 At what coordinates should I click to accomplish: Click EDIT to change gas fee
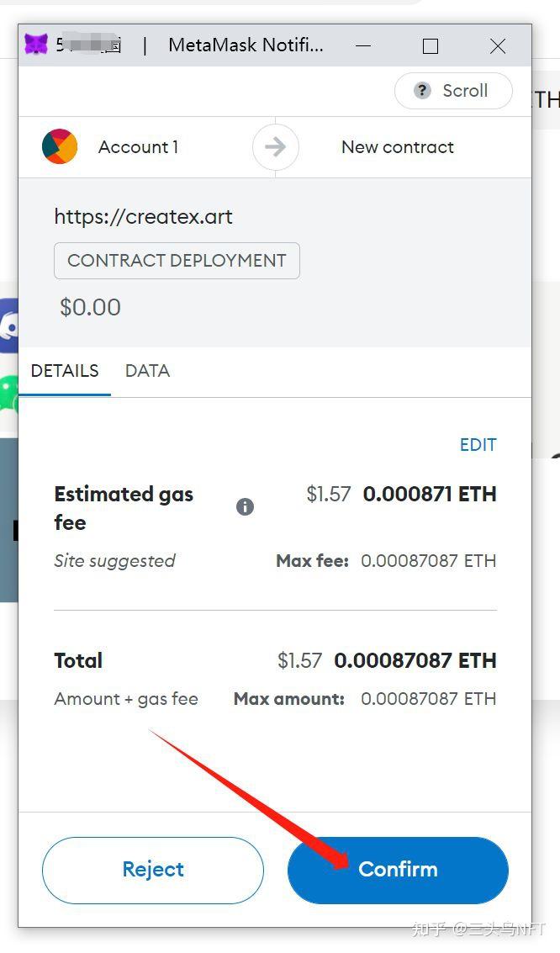click(478, 445)
